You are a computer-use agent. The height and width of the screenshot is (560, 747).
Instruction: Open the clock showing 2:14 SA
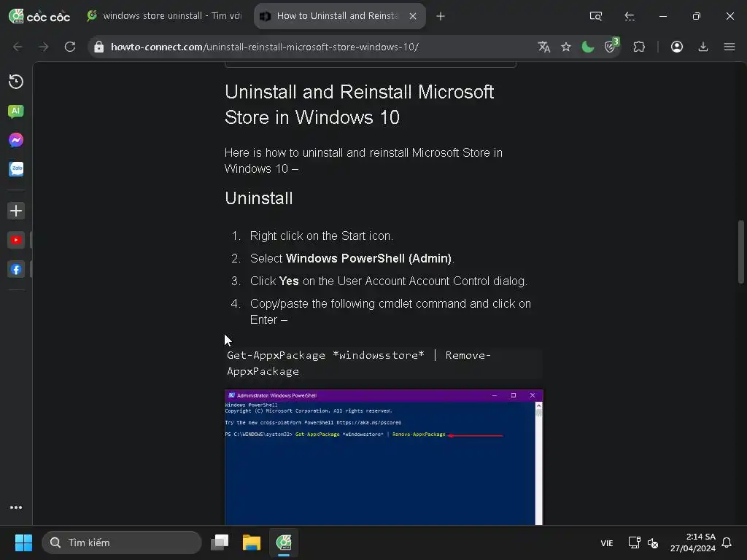pos(693,542)
